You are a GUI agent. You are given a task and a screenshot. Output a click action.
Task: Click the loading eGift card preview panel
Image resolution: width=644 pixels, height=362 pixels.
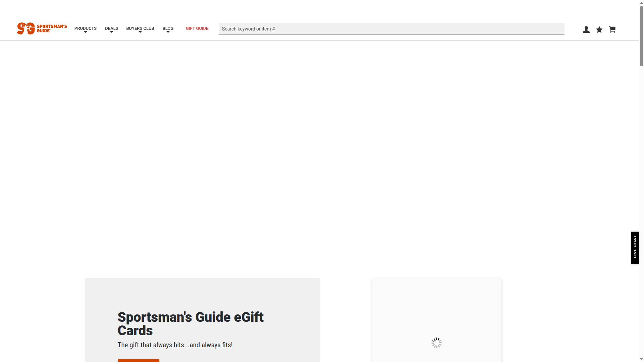(x=436, y=343)
